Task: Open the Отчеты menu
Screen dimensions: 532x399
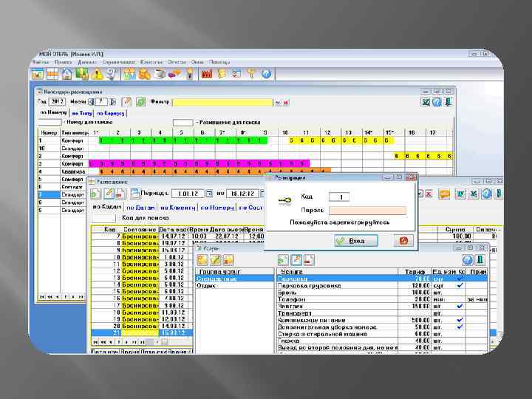Action: tap(177, 62)
